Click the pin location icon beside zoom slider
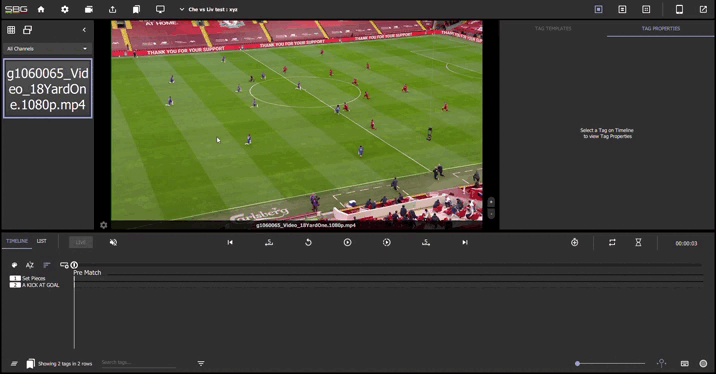Image resolution: width=716 pixels, height=374 pixels. pyautogui.click(x=661, y=363)
